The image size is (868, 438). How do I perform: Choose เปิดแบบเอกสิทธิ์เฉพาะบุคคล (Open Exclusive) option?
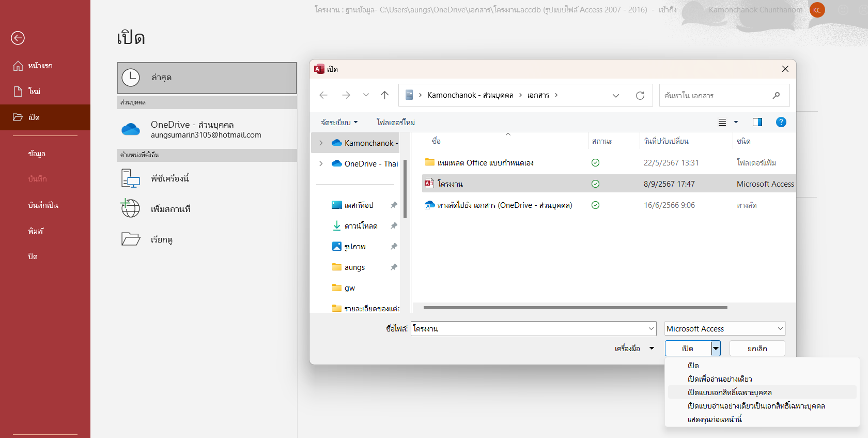(x=729, y=392)
